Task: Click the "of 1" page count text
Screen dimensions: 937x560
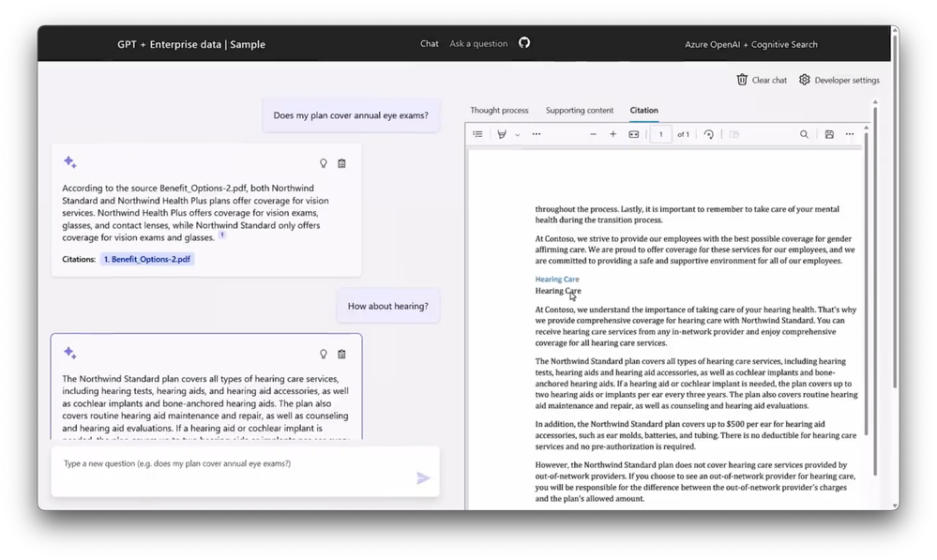Action: click(x=683, y=134)
